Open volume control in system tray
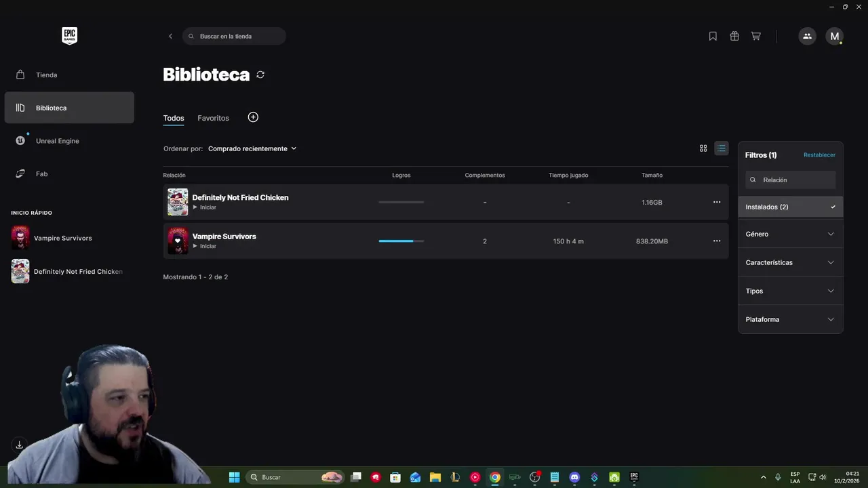The image size is (868, 488). pyautogui.click(x=823, y=477)
